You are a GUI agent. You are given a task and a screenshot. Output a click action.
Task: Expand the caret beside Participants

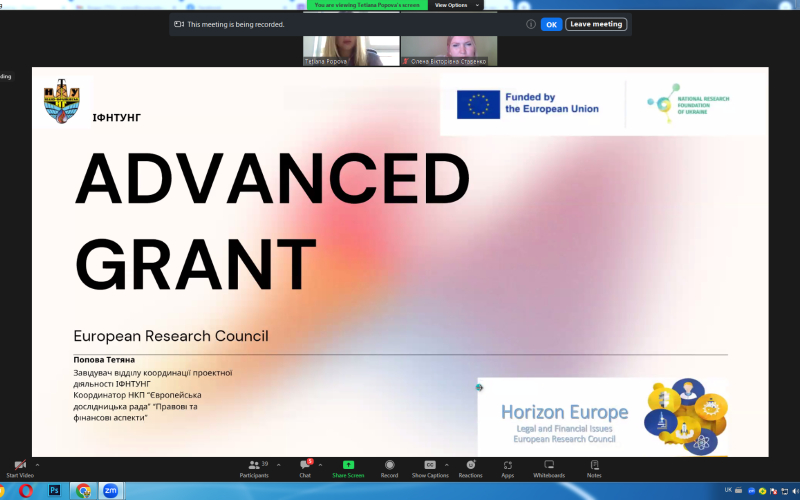point(279,465)
